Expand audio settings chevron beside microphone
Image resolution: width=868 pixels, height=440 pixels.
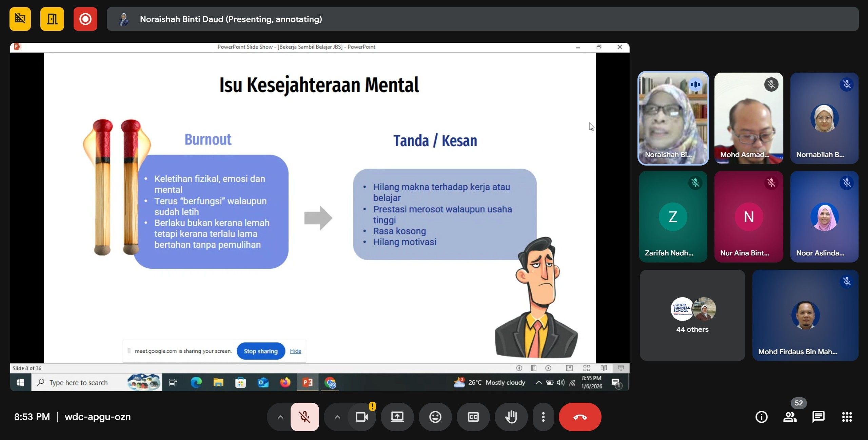tap(280, 417)
